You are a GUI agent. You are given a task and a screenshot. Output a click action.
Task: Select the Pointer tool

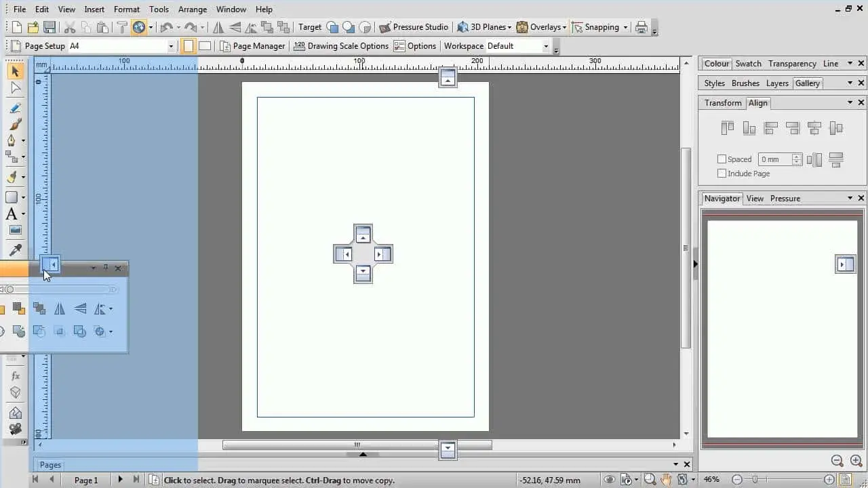point(15,70)
